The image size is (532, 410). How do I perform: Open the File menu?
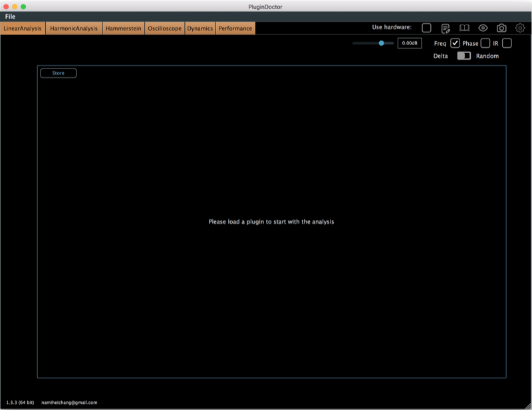(x=10, y=17)
